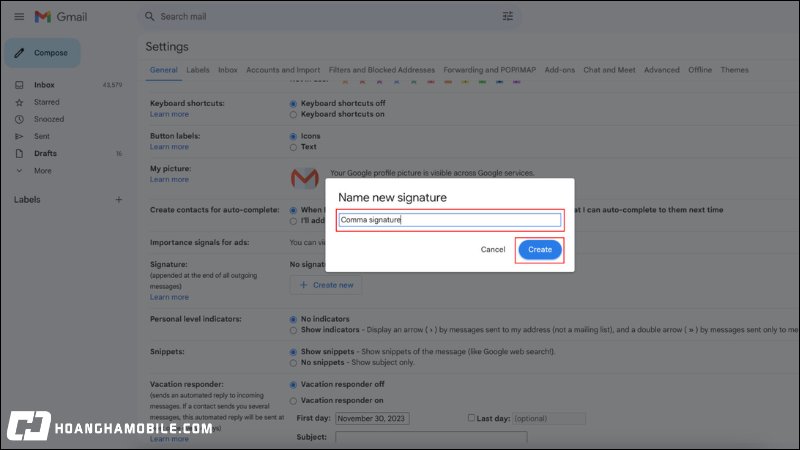
Task: Select Keyboard shortcuts off
Action: pos(293,104)
